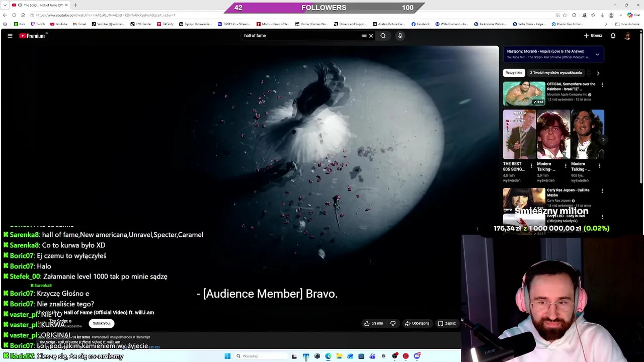Open the Utwórz create menu
Viewport: 644px width, 362px height.
click(593, 36)
